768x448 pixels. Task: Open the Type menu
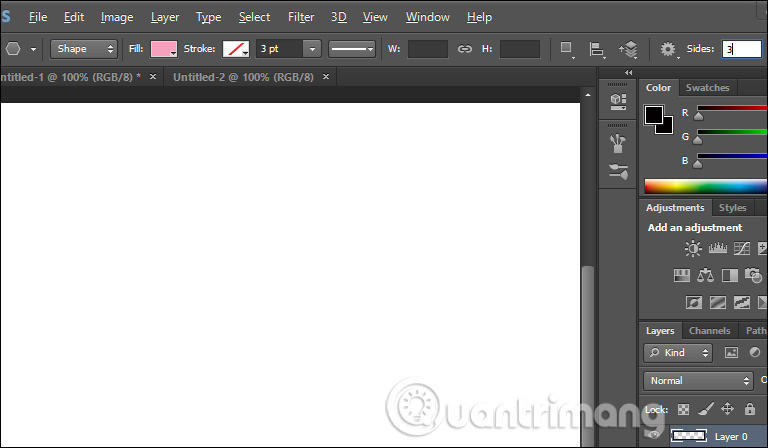[209, 17]
